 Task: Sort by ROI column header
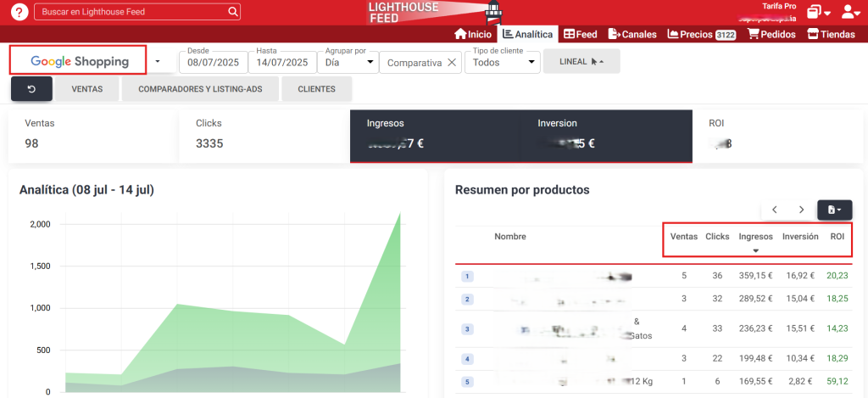(837, 237)
